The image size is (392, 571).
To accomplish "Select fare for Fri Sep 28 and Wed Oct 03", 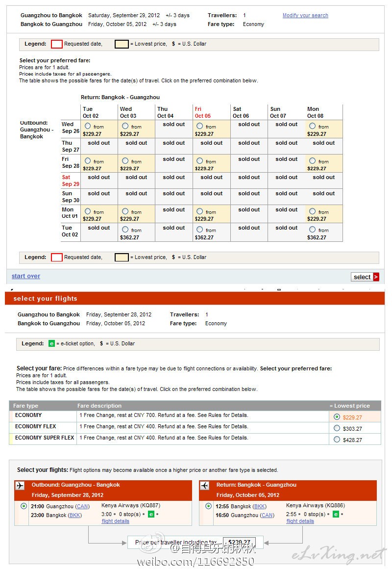I will point(125,160).
